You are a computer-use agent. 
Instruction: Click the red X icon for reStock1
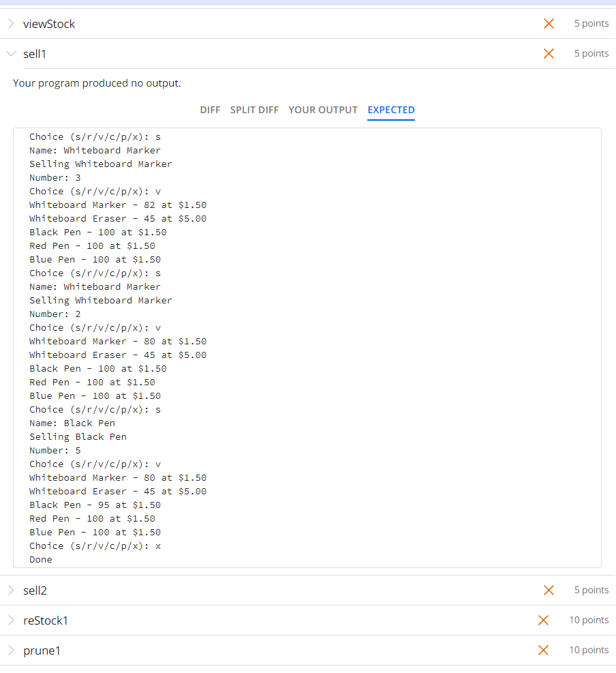(543, 620)
